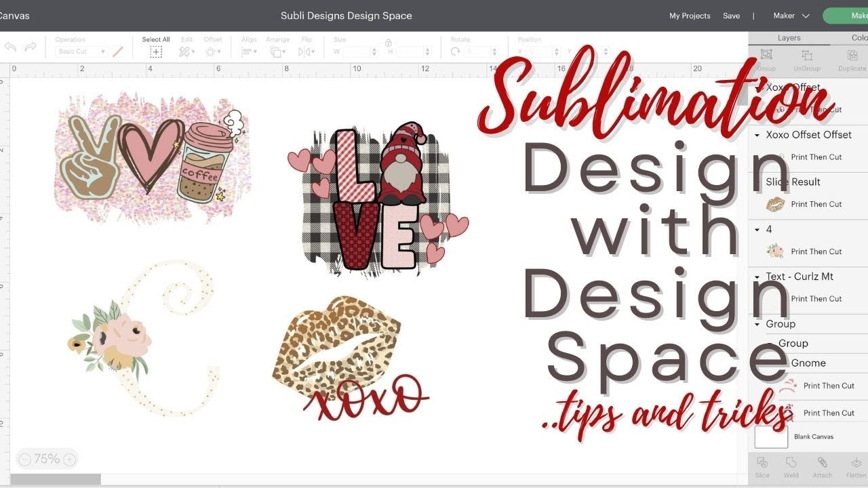Viewport: 868px width, 488px height.
Task: Click Print Then Cut under layer 4
Action: pos(816,251)
